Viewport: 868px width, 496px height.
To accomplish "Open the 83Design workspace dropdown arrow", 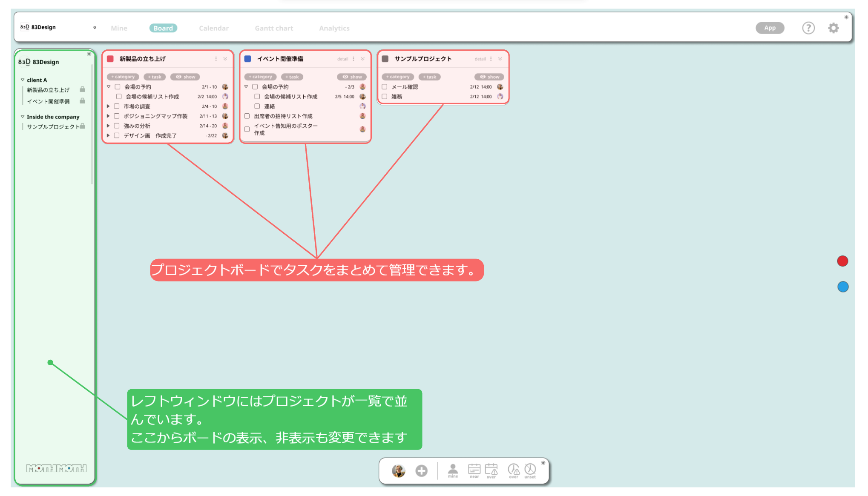I will coord(95,28).
